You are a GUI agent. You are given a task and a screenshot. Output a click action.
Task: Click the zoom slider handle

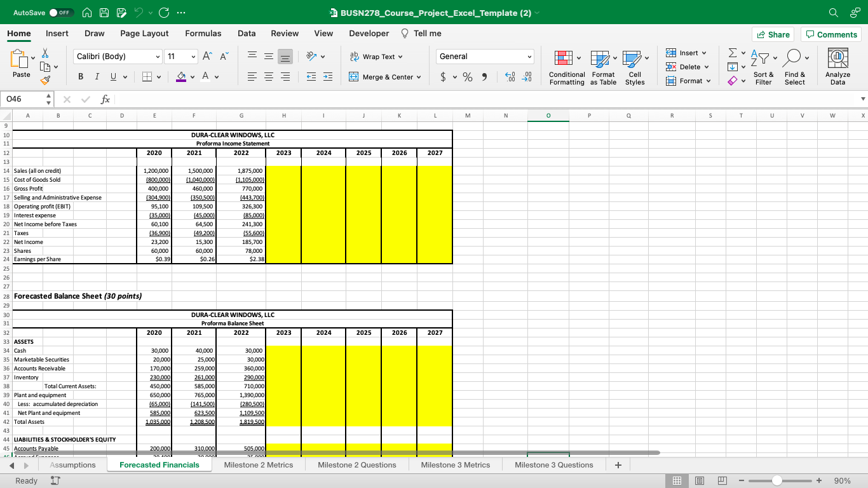776,481
